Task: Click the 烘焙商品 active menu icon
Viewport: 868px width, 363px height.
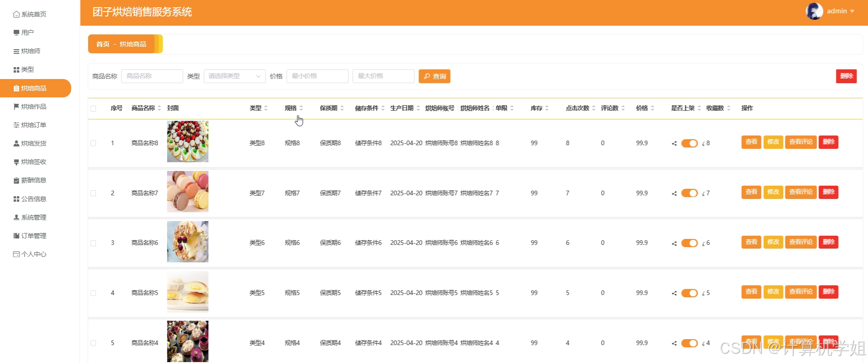Action: point(17,88)
